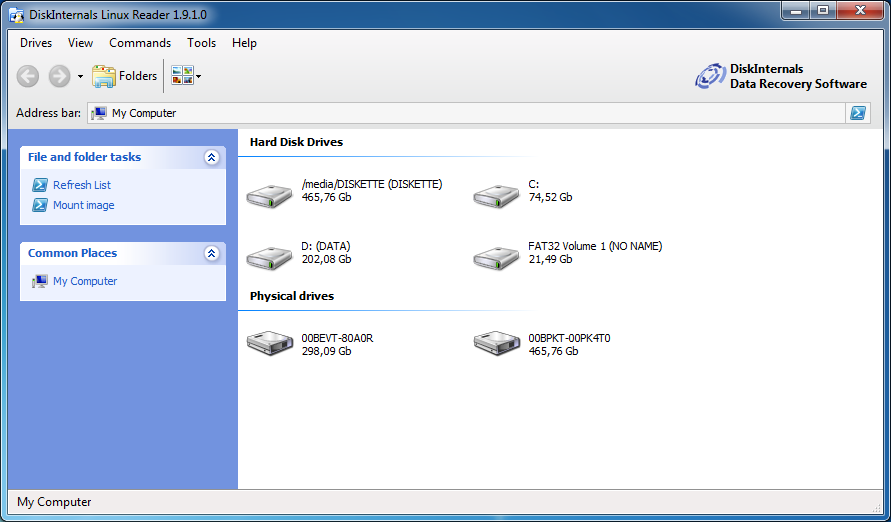
Task: Maximize the Linux Reader window
Action: pos(822,11)
